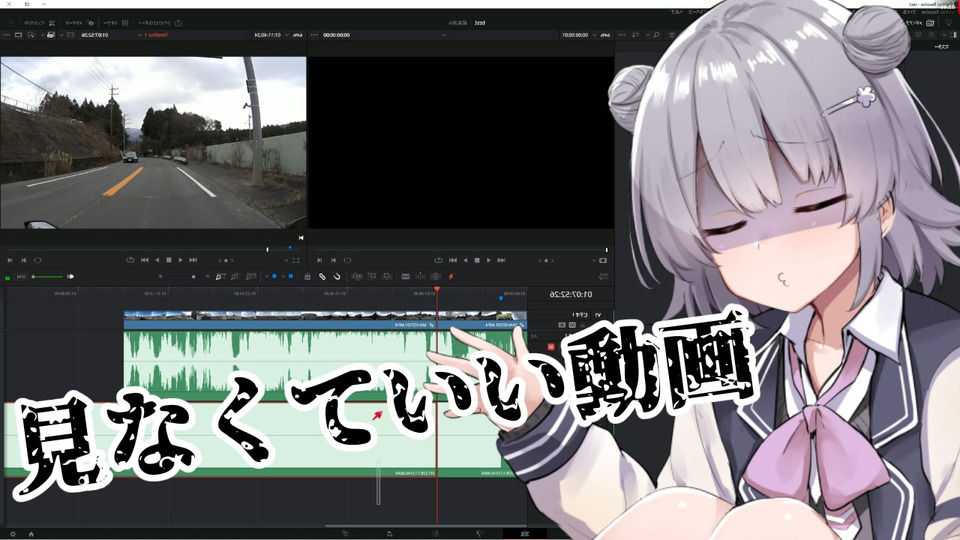Click the stop button under road footage viewer
Screen dimensions: 960x540
coord(169,260)
